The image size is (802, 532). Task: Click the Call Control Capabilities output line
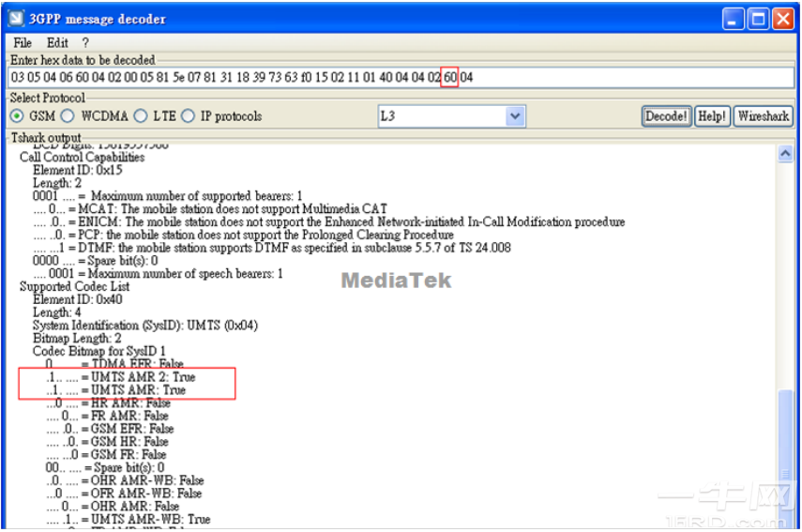82,158
